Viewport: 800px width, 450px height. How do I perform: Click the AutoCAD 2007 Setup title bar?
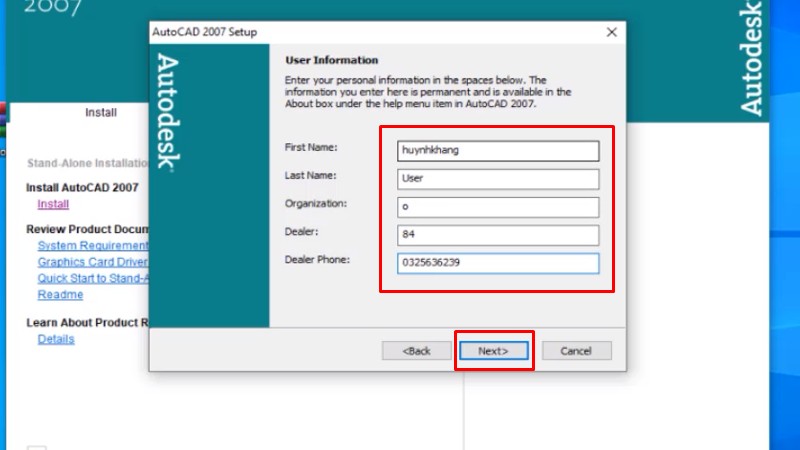click(350, 32)
